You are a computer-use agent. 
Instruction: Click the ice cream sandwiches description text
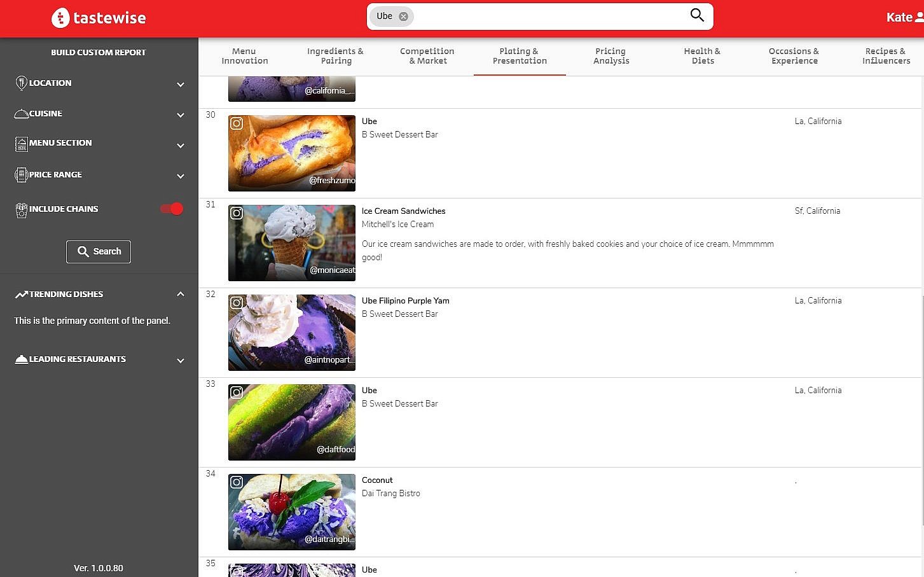568,251
